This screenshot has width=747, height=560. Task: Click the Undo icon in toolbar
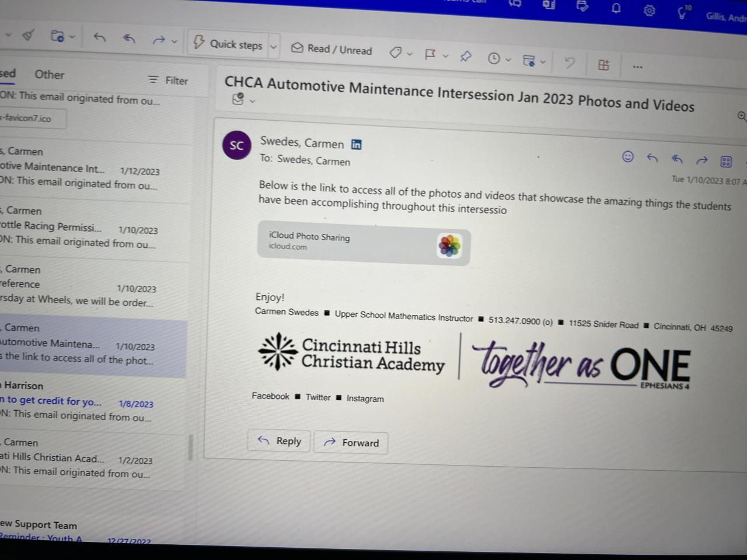(x=570, y=62)
